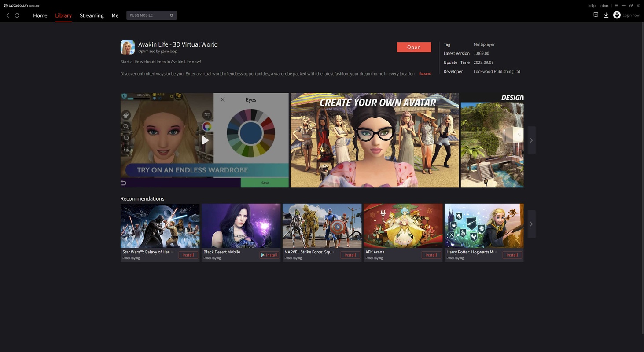Expand the full app description
The width and height of the screenshot is (644, 352).
(x=425, y=74)
